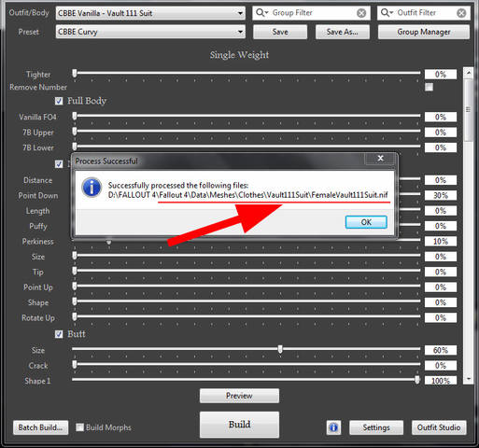Open the Outfit Filter search magnifier menu
This screenshot has height=448, width=479.
click(x=387, y=13)
